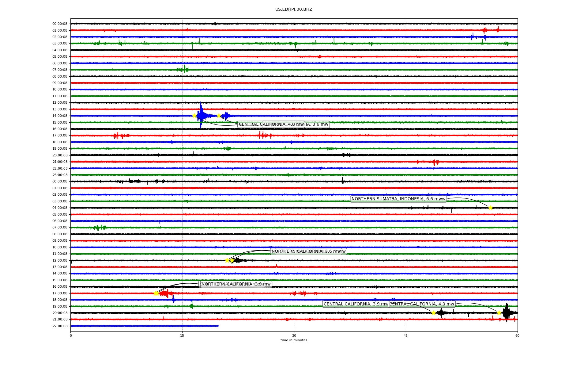Select the CENTRAL CALIFORNIA, 3.9 mw annotation box
The height and width of the screenshot is (368, 588).
(356, 304)
